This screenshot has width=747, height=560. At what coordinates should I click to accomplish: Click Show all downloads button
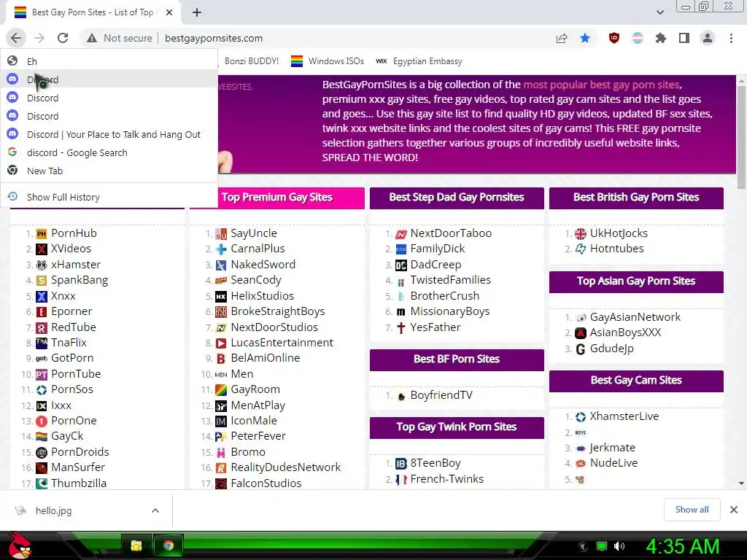pyautogui.click(x=692, y=510)
